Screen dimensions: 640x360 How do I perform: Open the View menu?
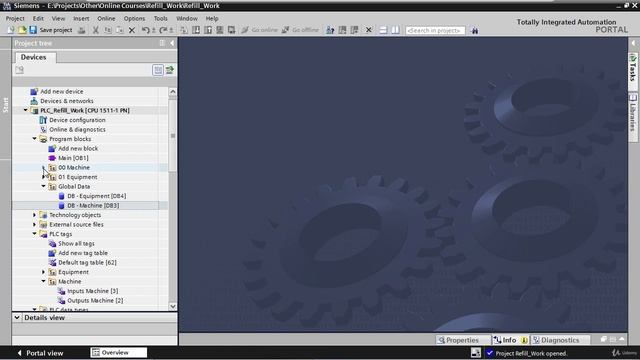point(58,18)
